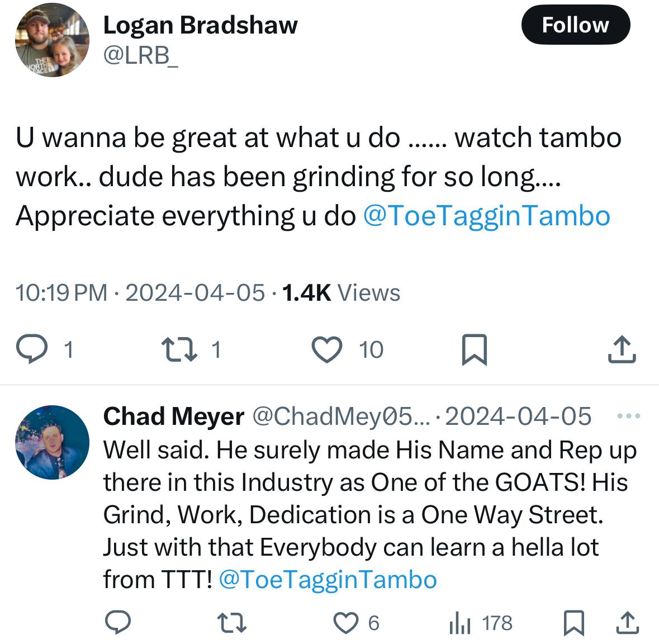659x644 pixels.
Task: Open Logan Bradshaw's profile picture
Action: (53, 40)
